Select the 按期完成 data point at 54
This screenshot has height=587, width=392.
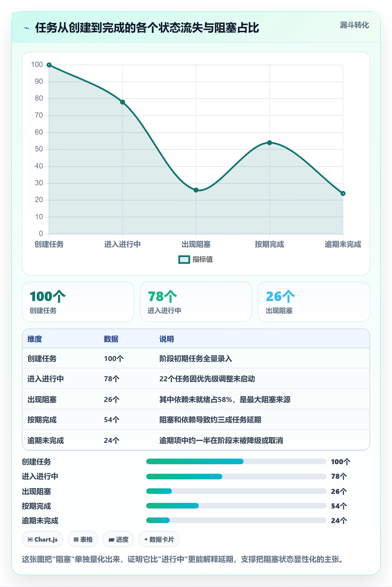pyautogui.click(x=269, y=143)
